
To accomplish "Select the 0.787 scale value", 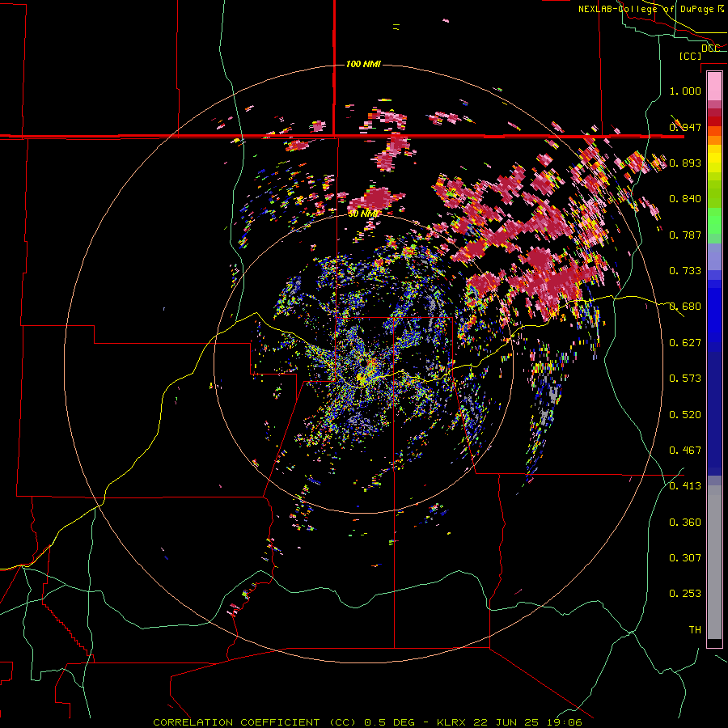I will [x=685, y=235].
